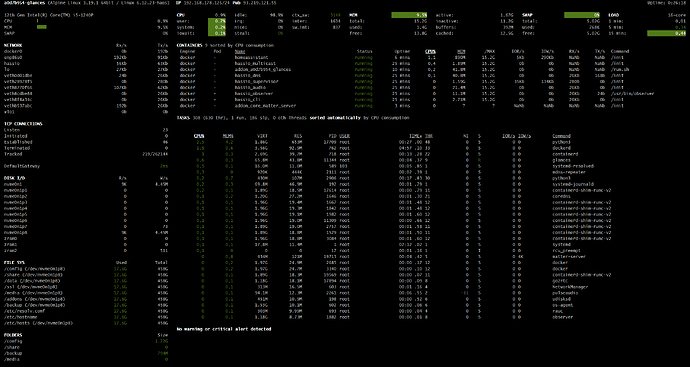Screen dimensions: 690x367
Task: Select the enp86s0 network interface row
Action: pyautogui.click(x=86, y=57)
